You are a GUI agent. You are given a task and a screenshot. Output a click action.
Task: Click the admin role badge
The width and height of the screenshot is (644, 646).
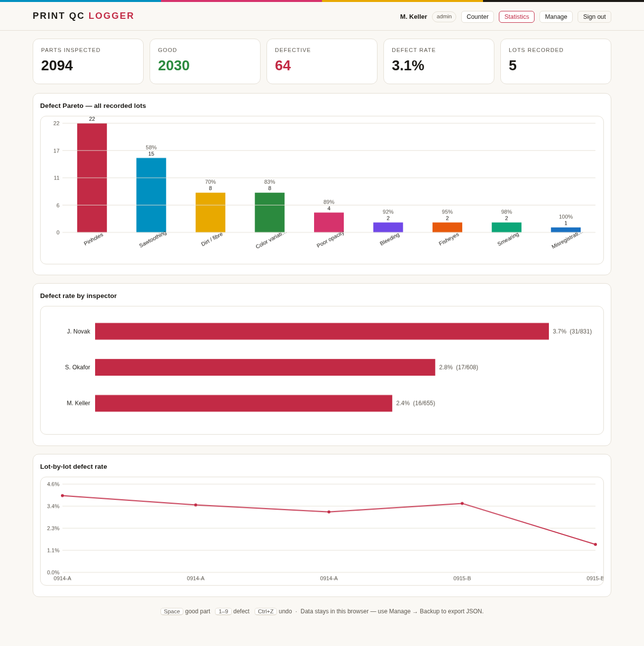[444, 17]
